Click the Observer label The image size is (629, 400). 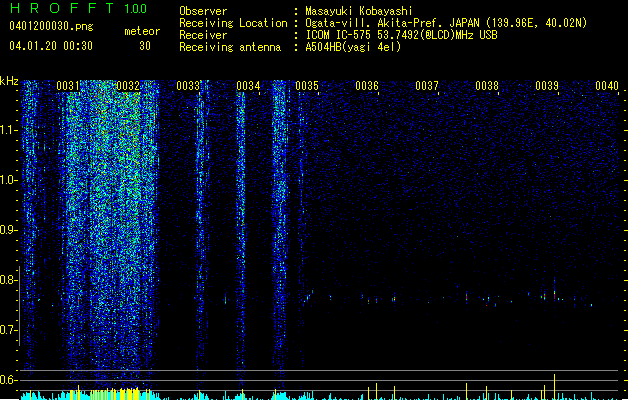coord(203,11)
